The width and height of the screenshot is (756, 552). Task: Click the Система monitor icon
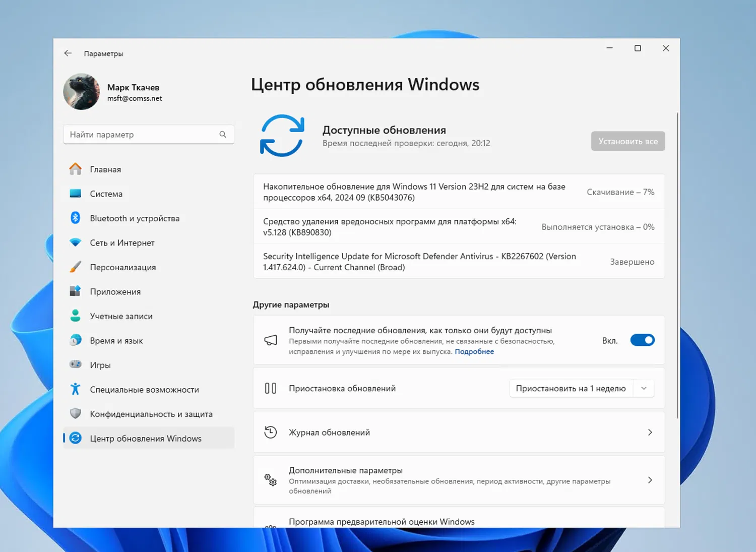pyautogui.click(x=76, y=194)
